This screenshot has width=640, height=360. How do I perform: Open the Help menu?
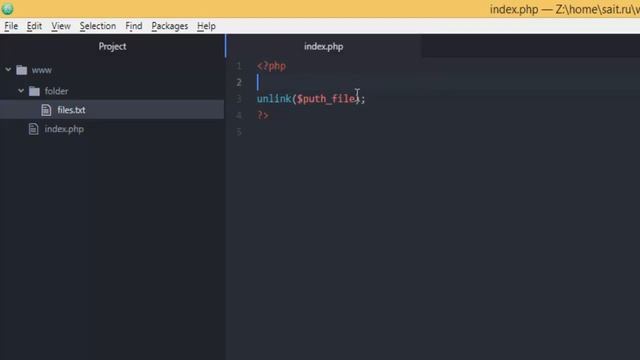[206, 26]
